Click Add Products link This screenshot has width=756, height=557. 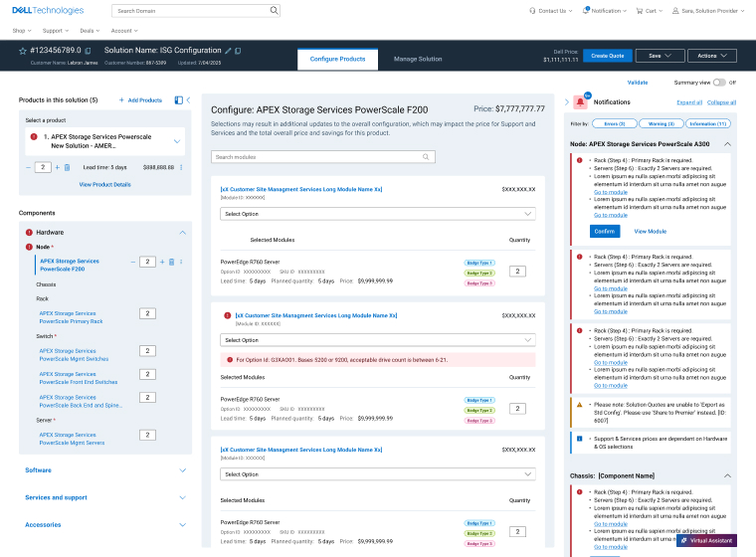click(140, 100)
